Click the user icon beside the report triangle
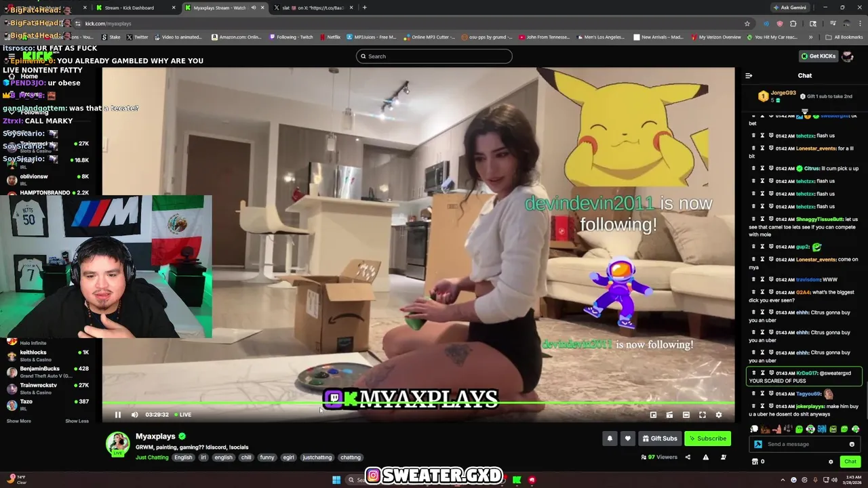Image resolution: width=868 pixels, height=488 pixels. point(723,457)
